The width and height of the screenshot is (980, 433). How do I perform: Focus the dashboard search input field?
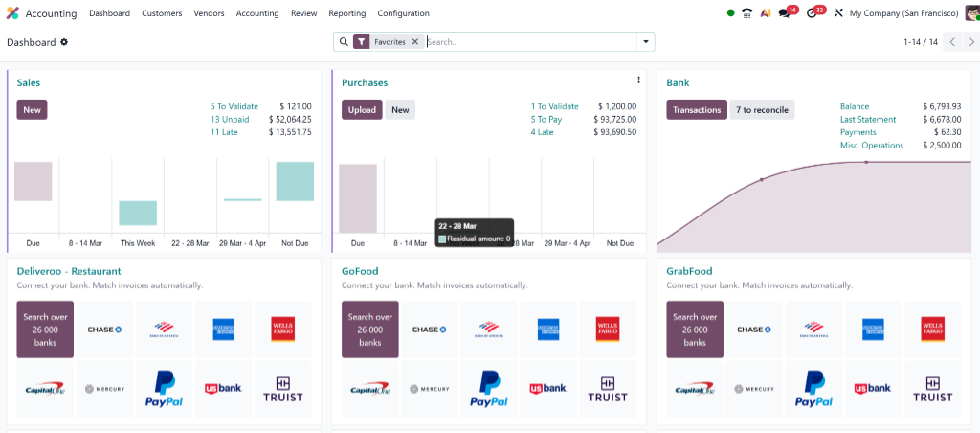tap(530, 42)
